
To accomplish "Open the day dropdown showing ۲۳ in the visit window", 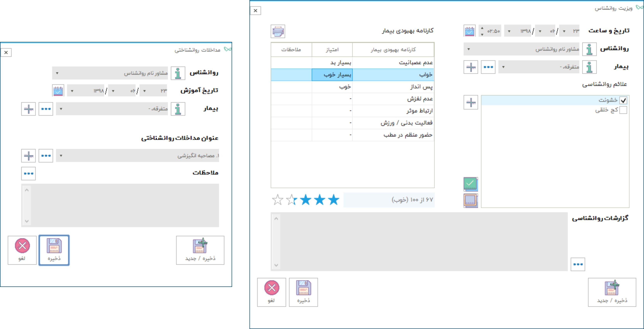I will [569, 31].
